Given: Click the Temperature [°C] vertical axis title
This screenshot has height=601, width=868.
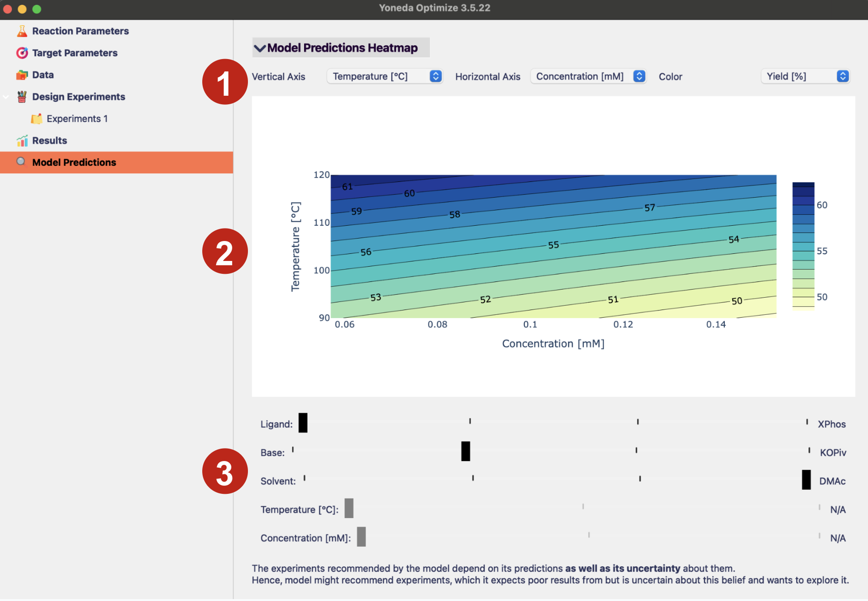Looking at the screenshot, I should pyautogui.click(x=296, y=246).
